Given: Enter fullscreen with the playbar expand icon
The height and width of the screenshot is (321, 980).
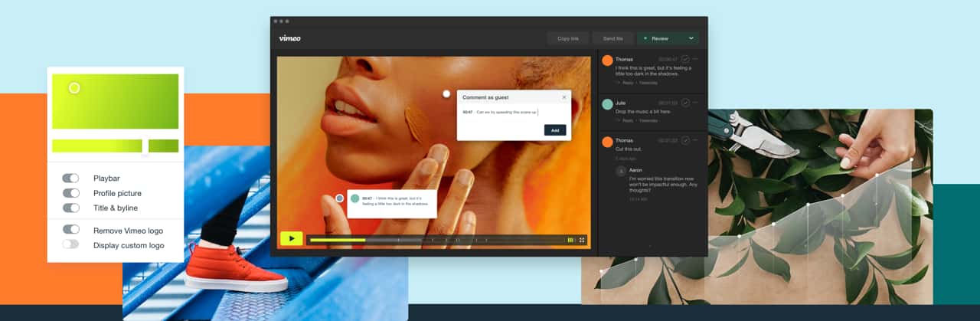Looking at the screenshot, I should (582, 240).
